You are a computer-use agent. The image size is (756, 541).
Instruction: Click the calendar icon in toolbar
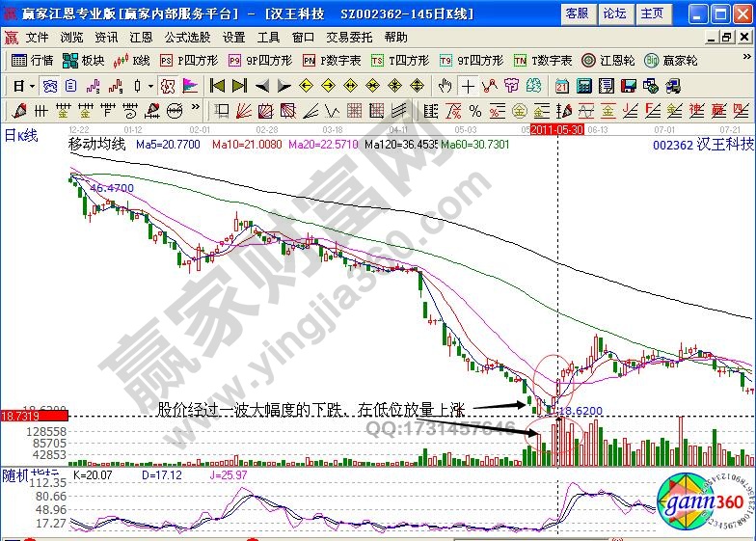point(562,86)
